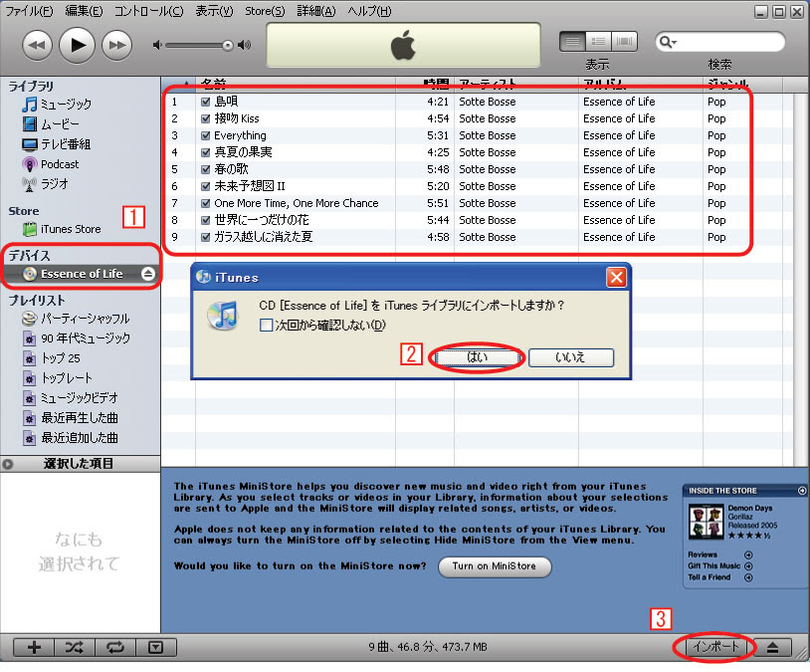Uncheck track 真夏の果実 checkbox
This screenshot has height=672, width=810.
point(205,152)
